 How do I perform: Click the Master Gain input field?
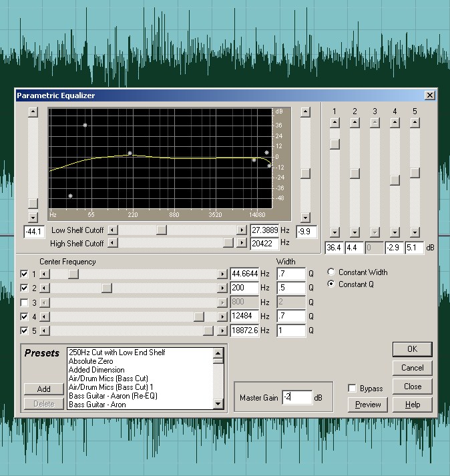[x=296, y=398]
